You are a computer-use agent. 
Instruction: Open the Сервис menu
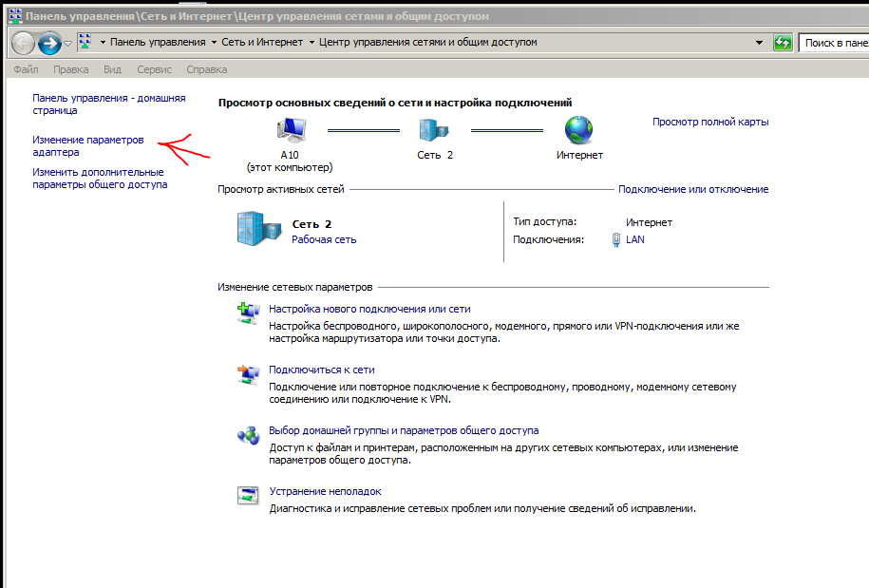[x=154, y=69]
